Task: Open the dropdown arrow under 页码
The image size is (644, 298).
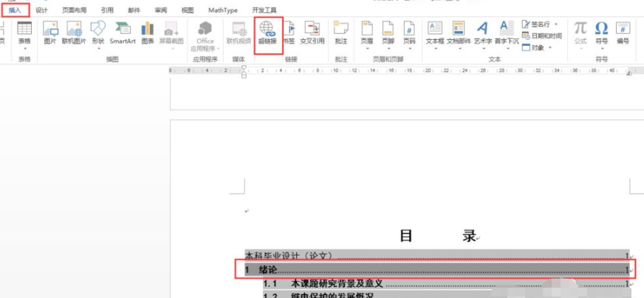Action: pyautogui.click(x=409, y=49)
